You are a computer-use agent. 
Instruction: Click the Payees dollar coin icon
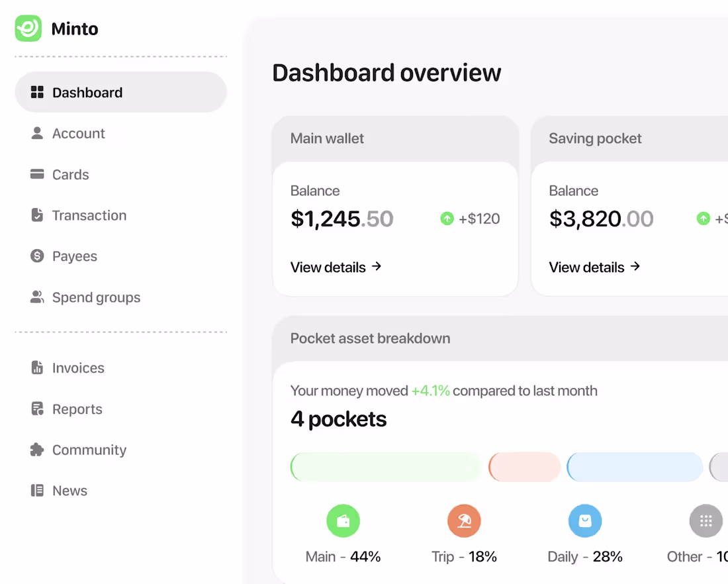pos(37,256)
